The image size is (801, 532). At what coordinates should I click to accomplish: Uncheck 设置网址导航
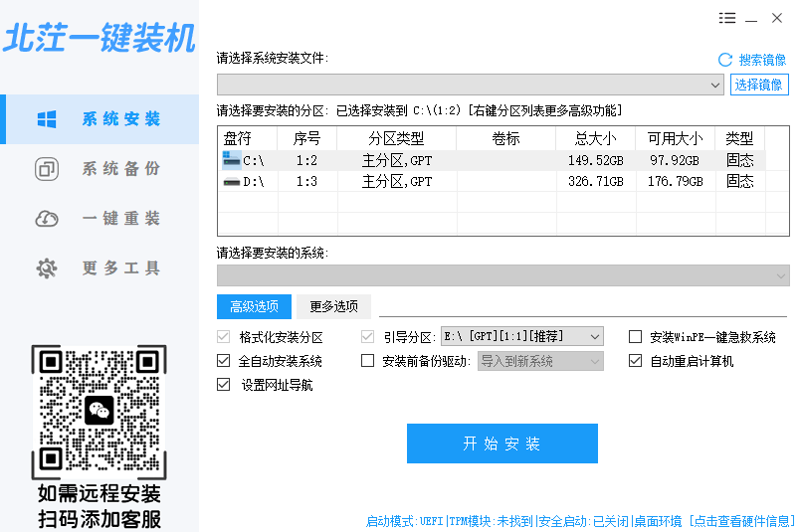coord(223,385)
